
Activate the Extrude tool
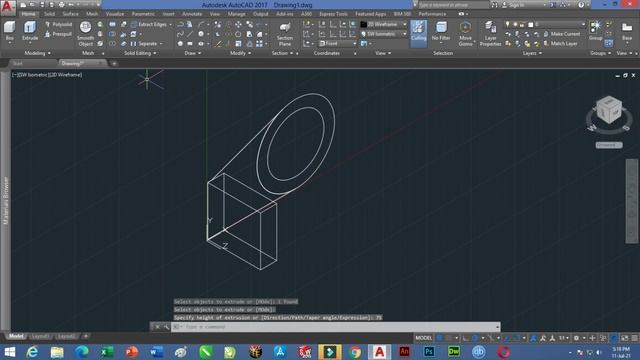tap(30, 31)
